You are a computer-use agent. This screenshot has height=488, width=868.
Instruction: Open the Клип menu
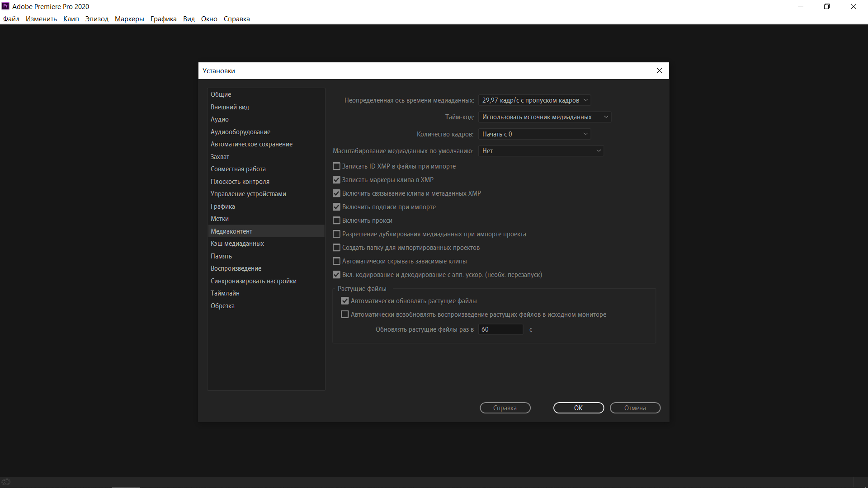click(x=71, y=19)
